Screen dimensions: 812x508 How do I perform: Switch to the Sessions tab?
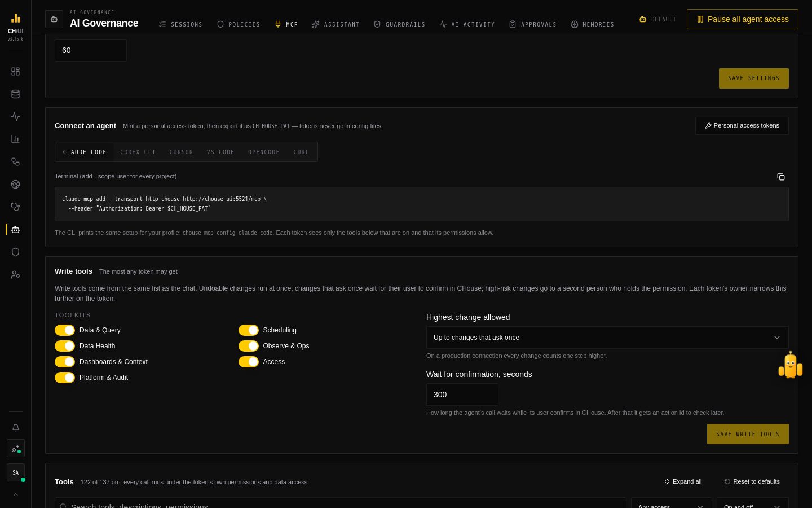(180, 24)
